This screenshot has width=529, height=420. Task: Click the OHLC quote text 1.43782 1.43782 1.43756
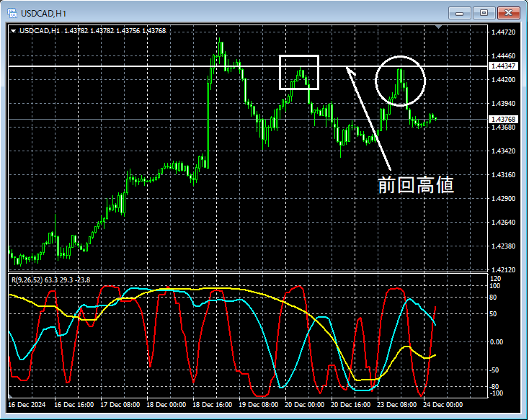click(102, 31)
